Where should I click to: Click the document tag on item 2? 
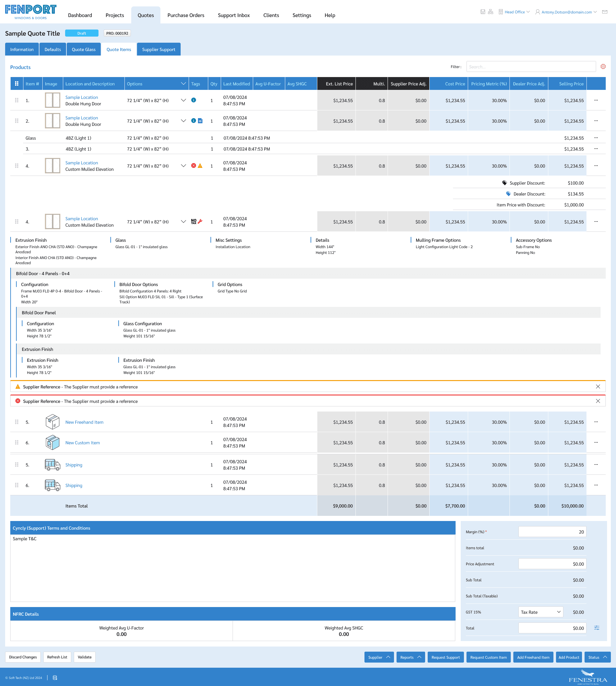pos(200,121)
